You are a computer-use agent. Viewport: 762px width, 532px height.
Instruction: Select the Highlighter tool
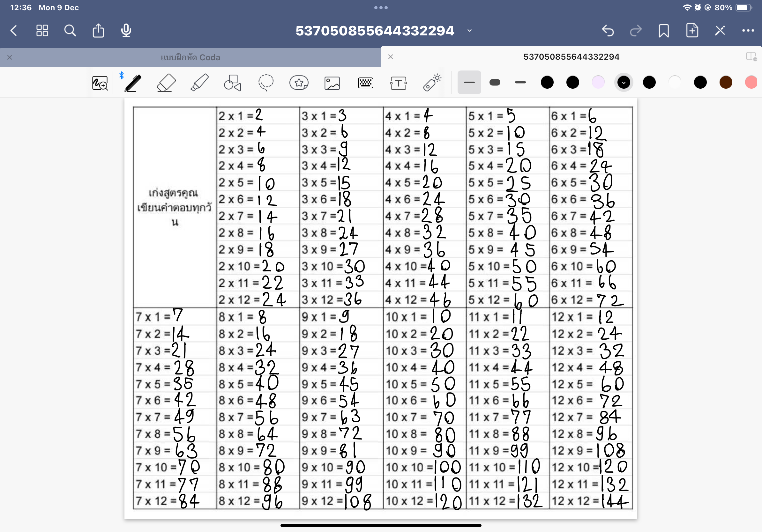click(199, 83)
